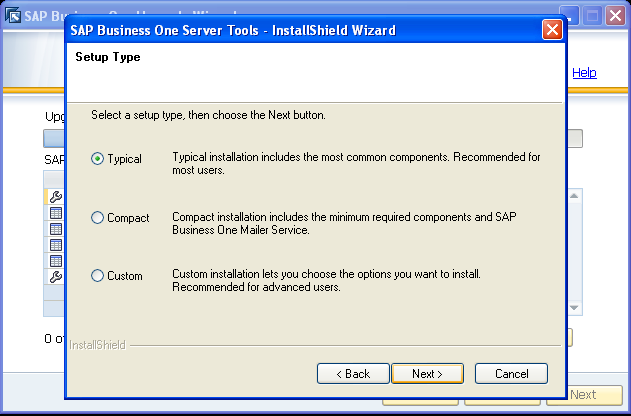Maximize the background SAP Business One window

pos(592,16)
